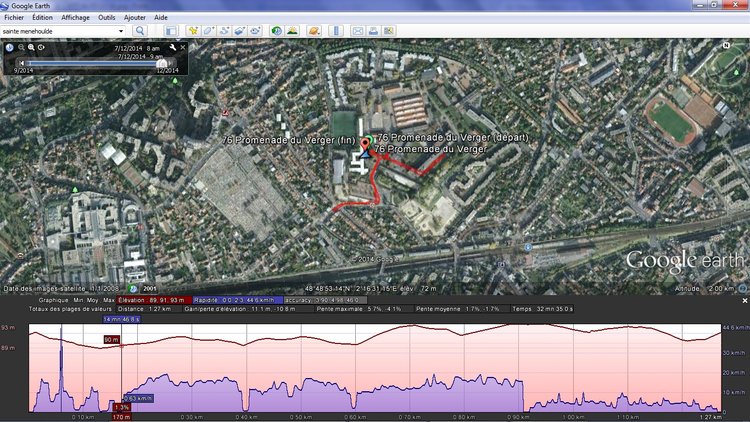Zoom out the time slider range
750x422 pixels.
[22, 47]
